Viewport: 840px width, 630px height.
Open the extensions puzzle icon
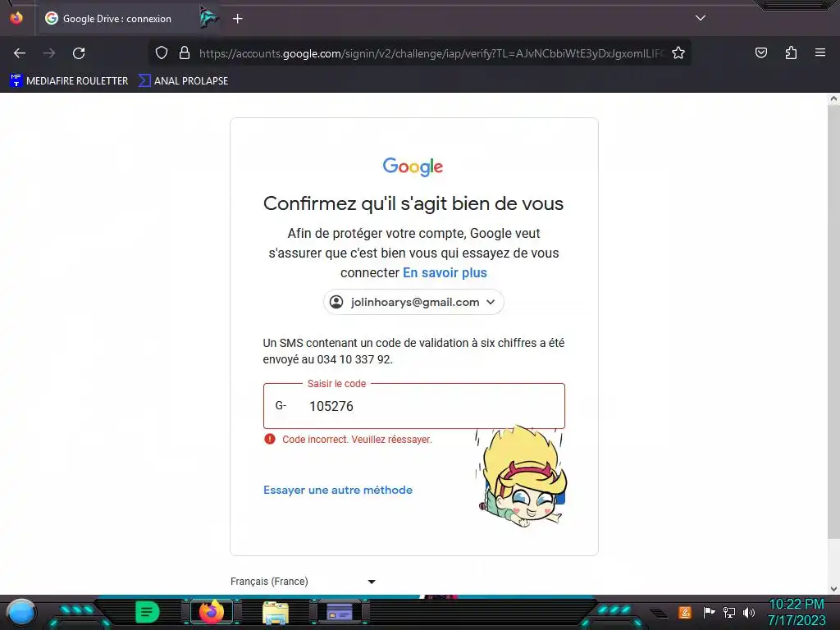pos(791,52)
